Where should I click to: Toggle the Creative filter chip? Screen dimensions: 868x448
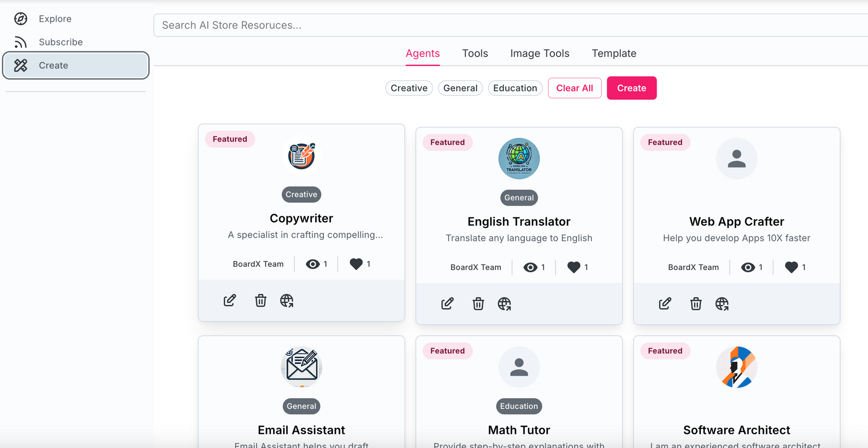point(409,88)
